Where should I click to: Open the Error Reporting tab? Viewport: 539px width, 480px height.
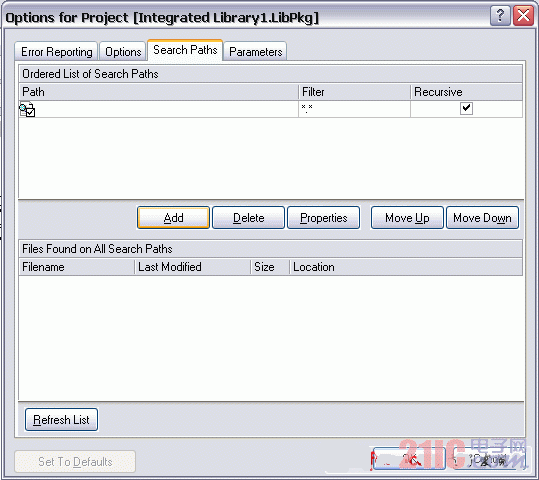[x=56, y=52]
